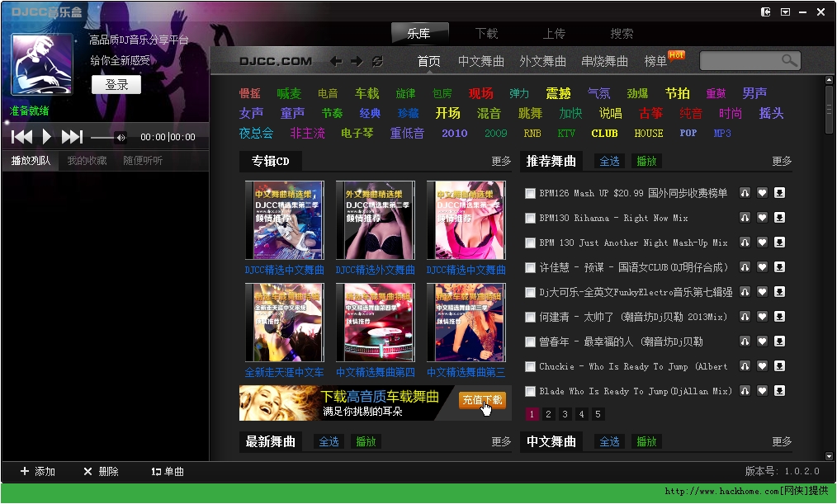Switch to the 上传 tab
837x504 pixels.
pos(554,34)
